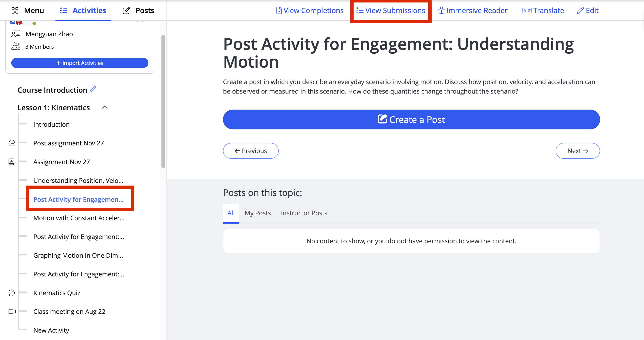Click the Mengyuan Zhao name
The image size is (644, 340).
tap(49, 34)
